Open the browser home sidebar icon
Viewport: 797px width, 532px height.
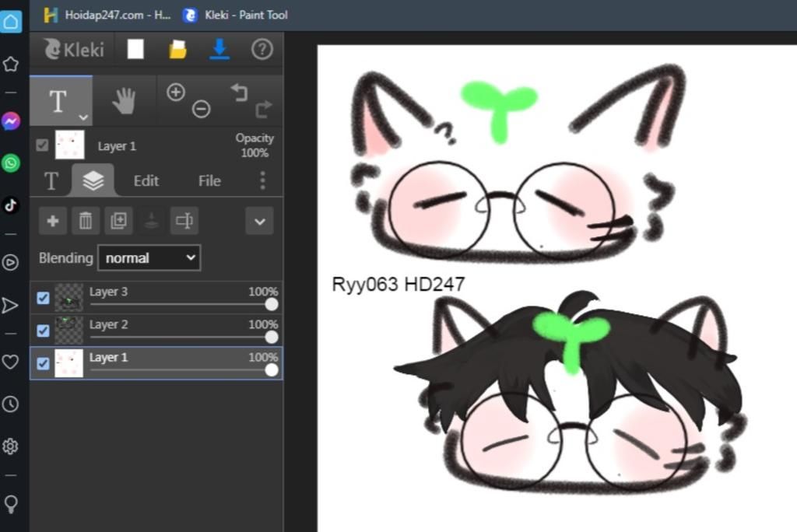click(11, 21)
